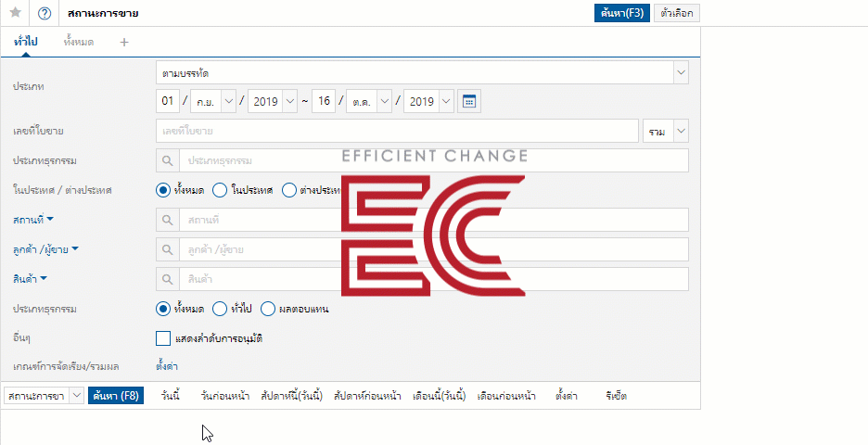Screen dimensions: 868x445
Task: Expand the สถานที่ label dropdown arrow
Action: click(50, 219)
